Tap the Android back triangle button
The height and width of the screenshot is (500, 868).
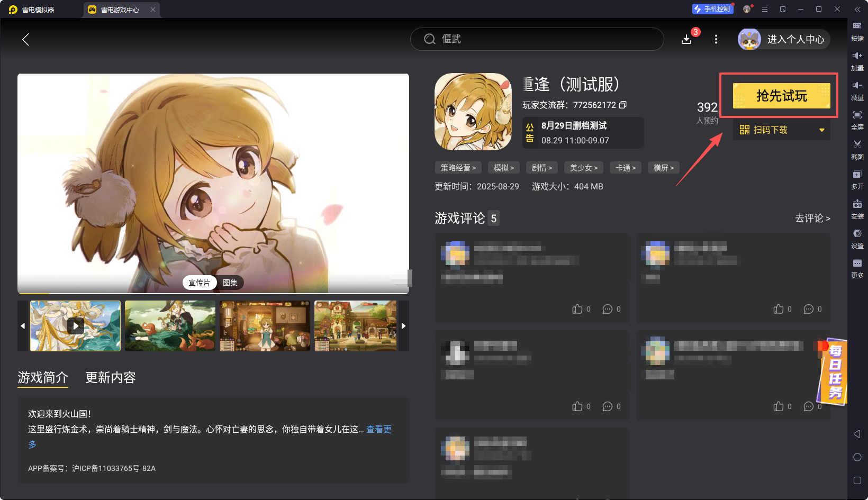[x=857, y=434]
